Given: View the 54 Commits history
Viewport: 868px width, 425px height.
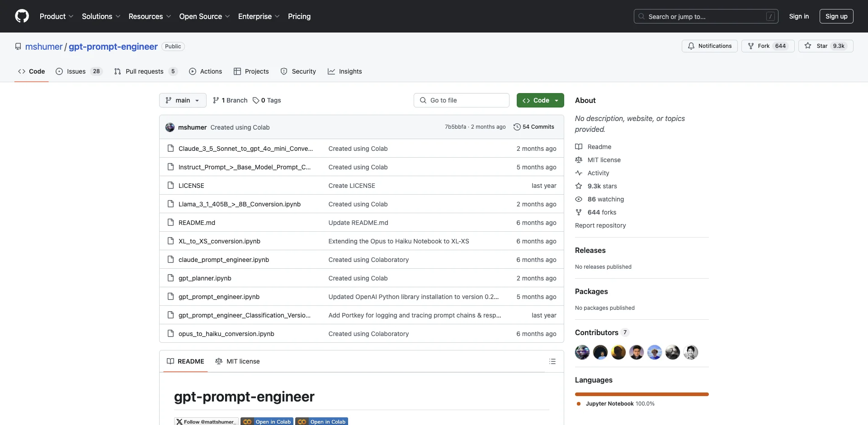Looking at the screenshot, I should (534, 127).
